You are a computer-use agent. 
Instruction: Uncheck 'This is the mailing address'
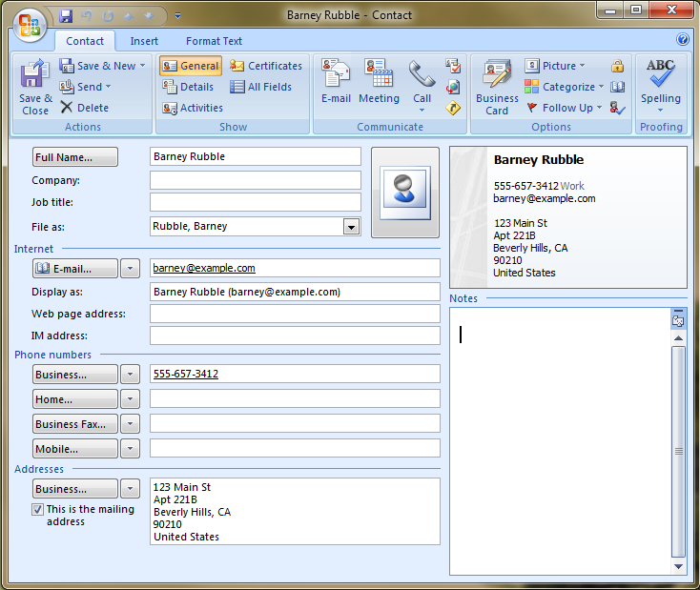pyautogui.click(x=37, y=510)
